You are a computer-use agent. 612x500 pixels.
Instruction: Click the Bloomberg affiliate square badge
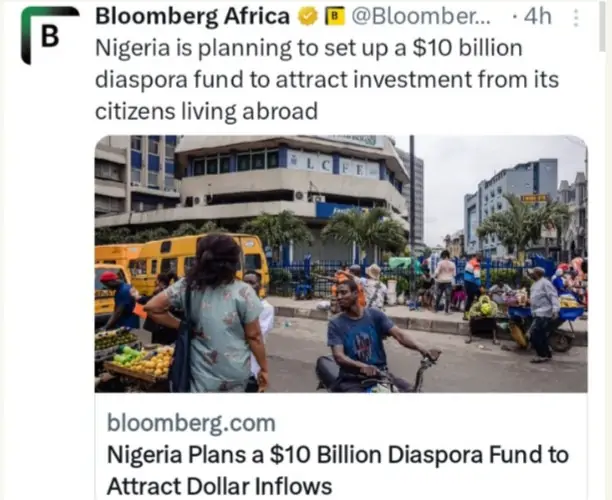(335, 17)
